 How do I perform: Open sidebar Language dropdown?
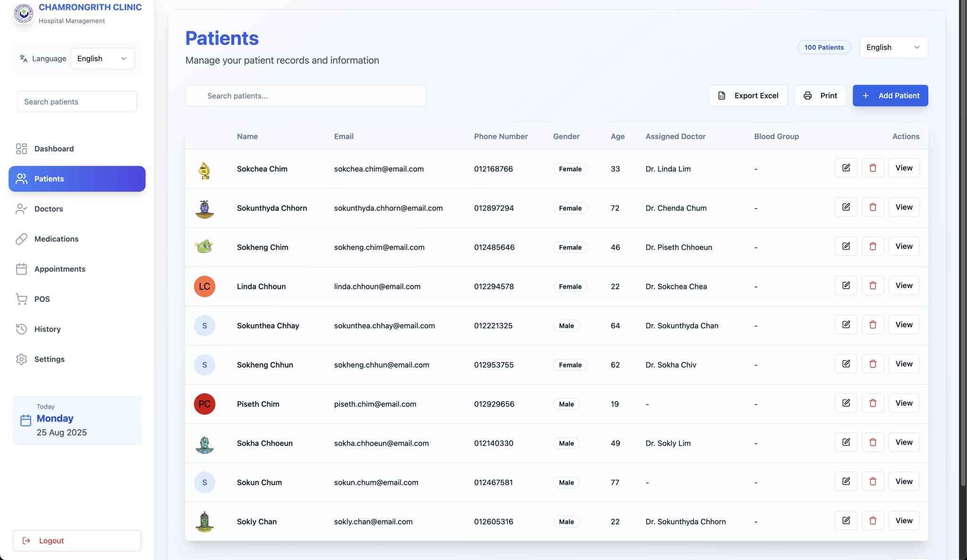pyautogui.click(x=102, y=59)
